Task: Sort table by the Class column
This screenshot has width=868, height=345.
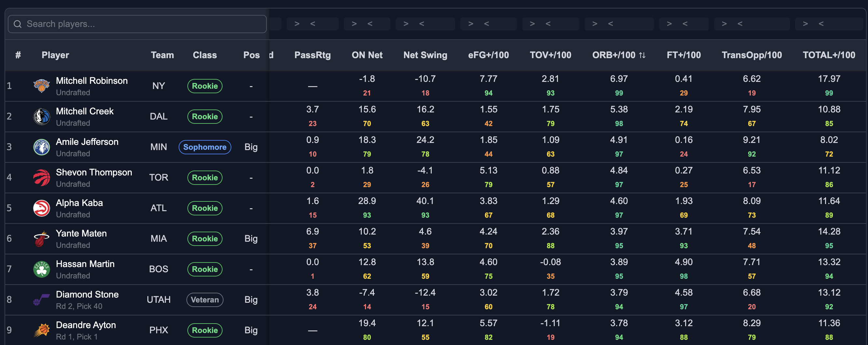Action: 205,55
